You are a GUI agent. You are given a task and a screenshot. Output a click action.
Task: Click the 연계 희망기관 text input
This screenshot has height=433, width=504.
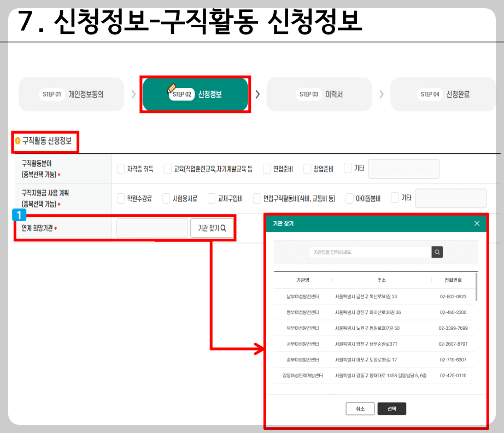click(151, 228)
